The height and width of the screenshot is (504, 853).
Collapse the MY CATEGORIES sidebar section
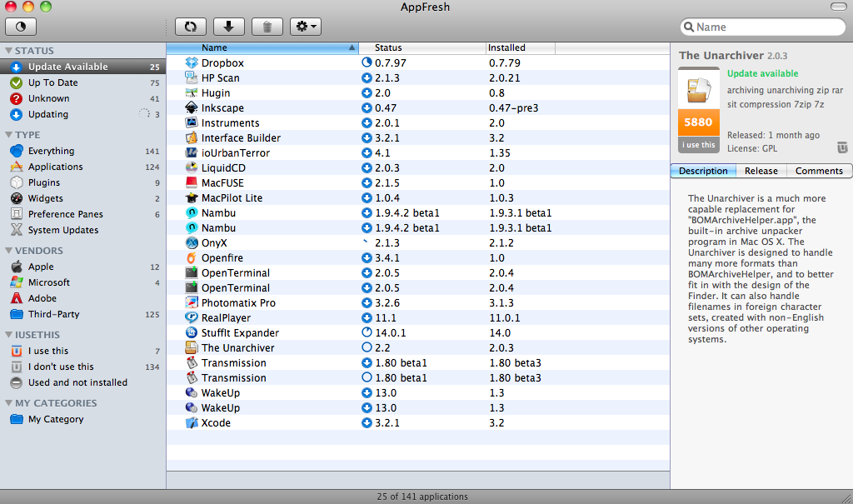pos(8,402)
